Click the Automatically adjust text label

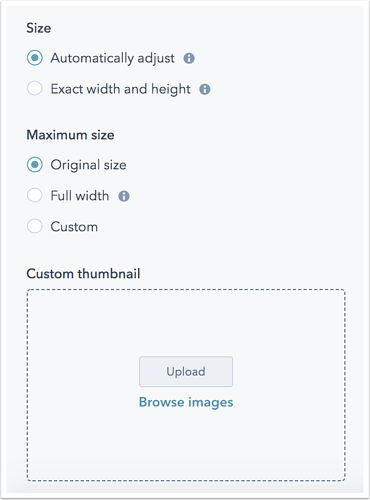coord(112,58)
